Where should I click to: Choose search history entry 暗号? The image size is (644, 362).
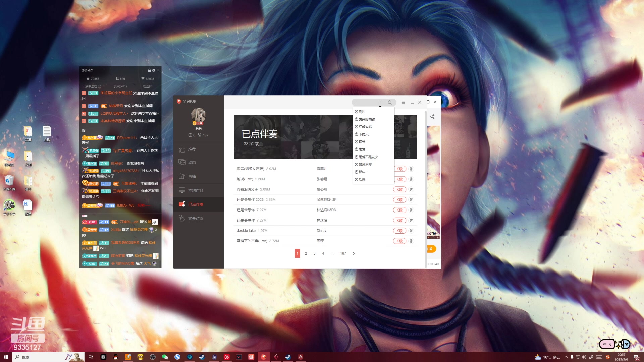(374, 142)
